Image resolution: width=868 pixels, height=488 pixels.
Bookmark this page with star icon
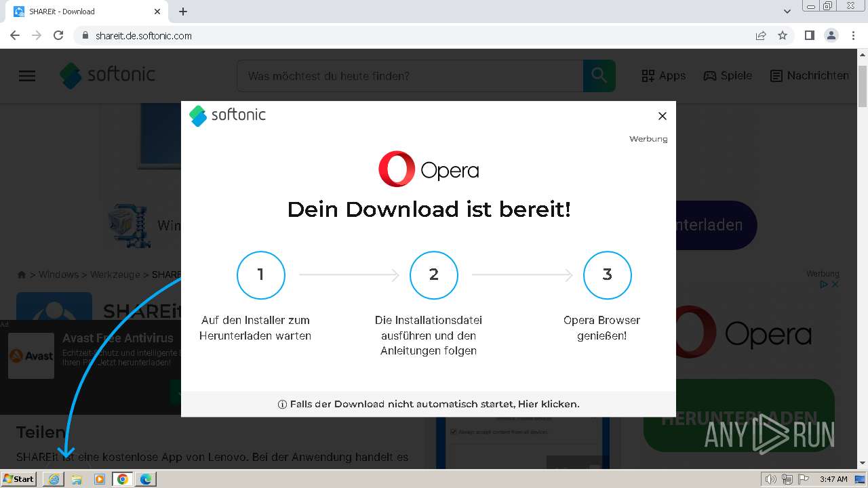(x=783, y=35)
